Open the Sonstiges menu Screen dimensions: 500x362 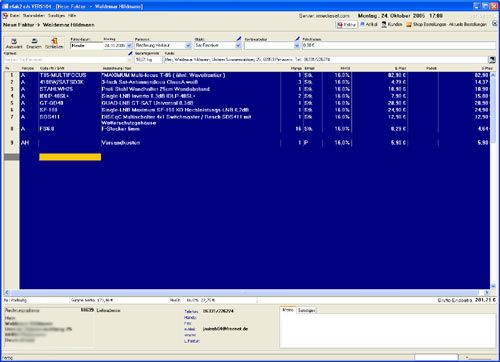tap(56, 16)
